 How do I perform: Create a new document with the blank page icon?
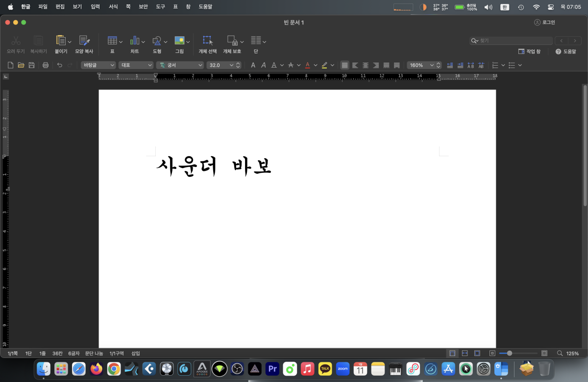[x=11, y=65]
